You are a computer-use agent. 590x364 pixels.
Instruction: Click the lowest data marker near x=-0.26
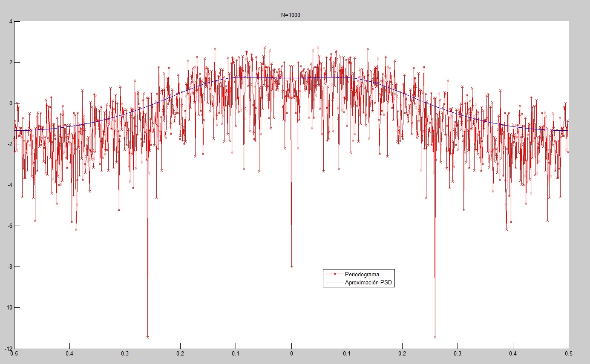click(x=147, y=337)
